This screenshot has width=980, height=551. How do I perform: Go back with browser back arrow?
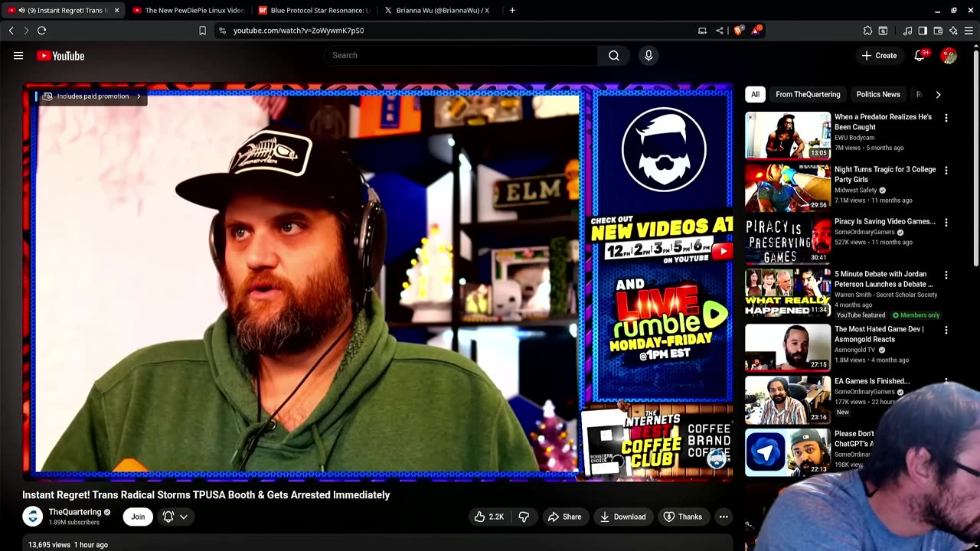11,31
